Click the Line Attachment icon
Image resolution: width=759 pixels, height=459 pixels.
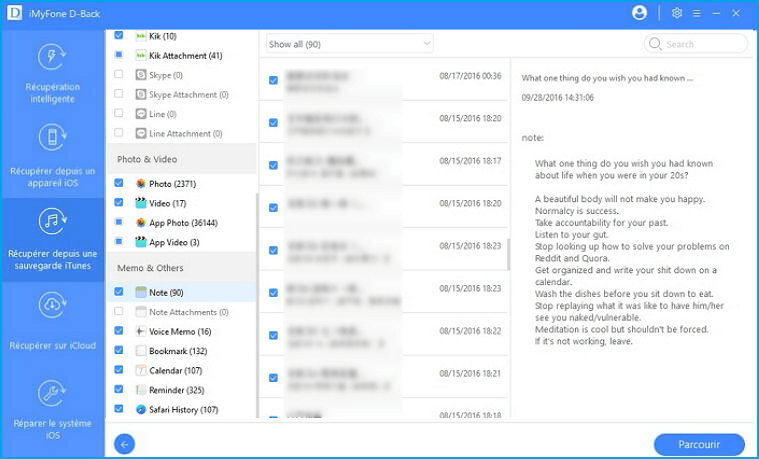141,133
